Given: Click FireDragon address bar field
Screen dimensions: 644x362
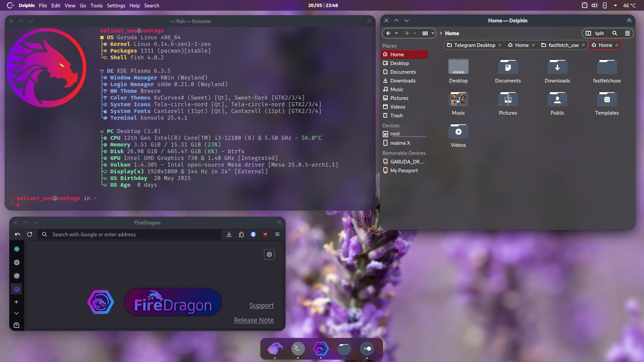Looking at the screenshot, I should (x=129, y=234).
